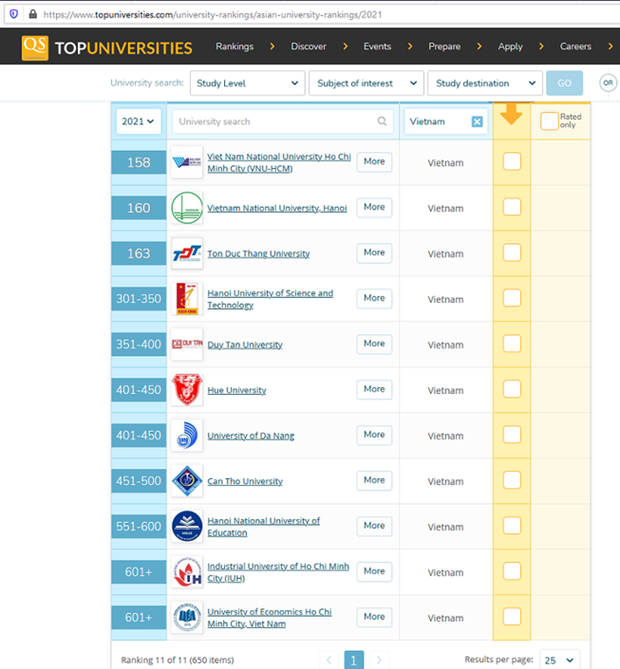Click the QS Top Universities logo
The image size is (620, 669).
(107, 47)
